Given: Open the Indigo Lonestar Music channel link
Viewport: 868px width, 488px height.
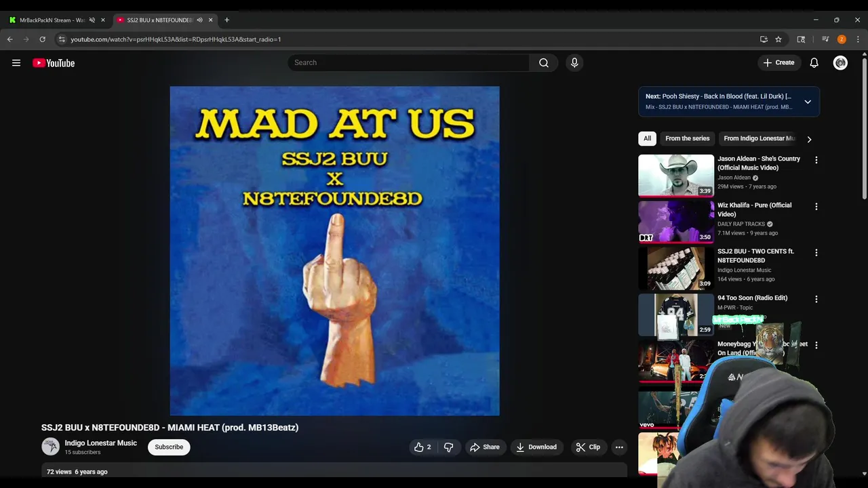Looking at the screenshot, I should 100,443.
